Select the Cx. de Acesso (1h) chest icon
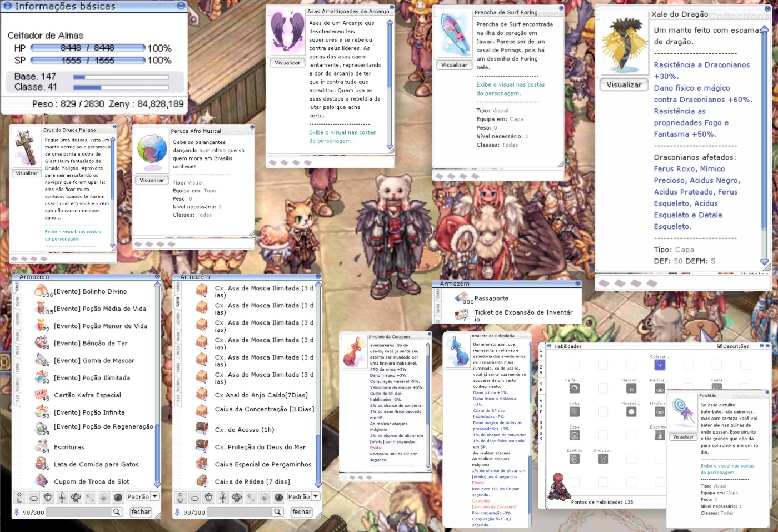 (x=202, y=429)
